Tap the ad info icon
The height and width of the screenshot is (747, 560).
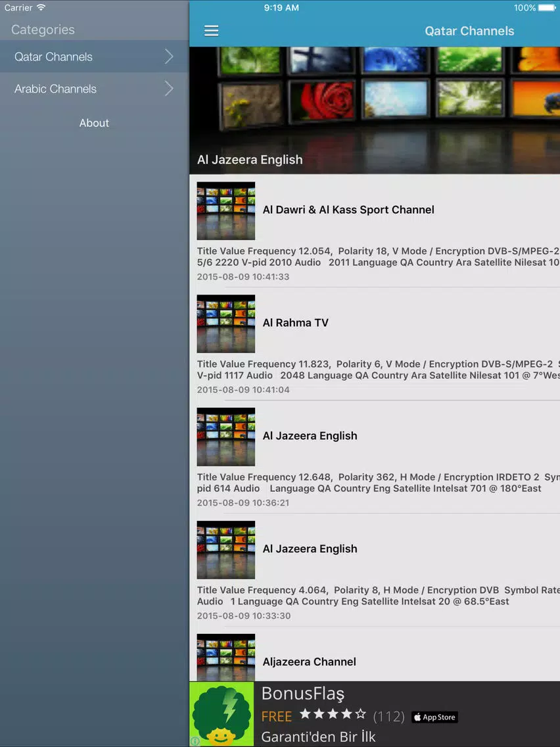coord(195,741)
